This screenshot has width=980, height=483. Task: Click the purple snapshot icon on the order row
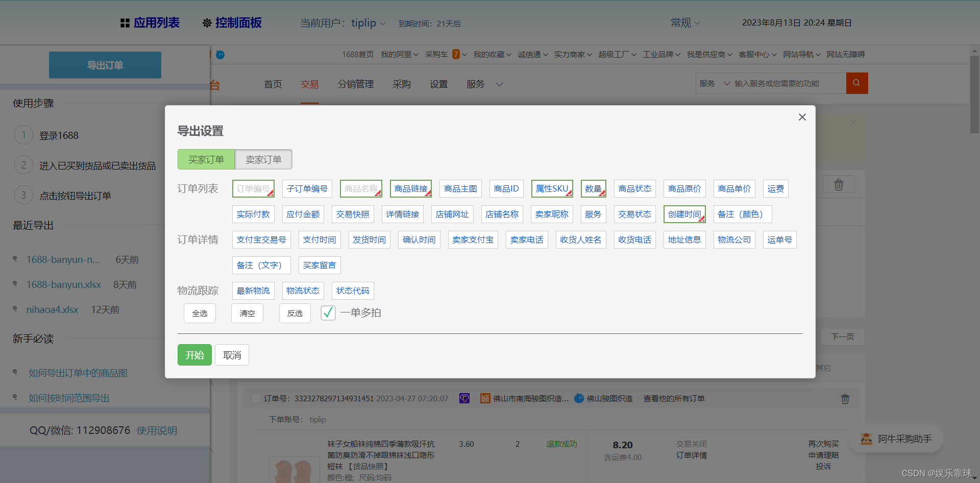464,398
